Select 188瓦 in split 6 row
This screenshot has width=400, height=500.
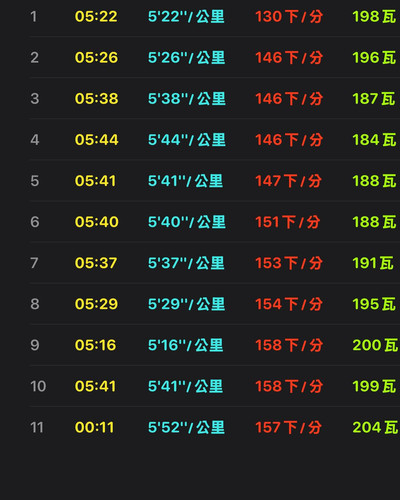(374, 222)
